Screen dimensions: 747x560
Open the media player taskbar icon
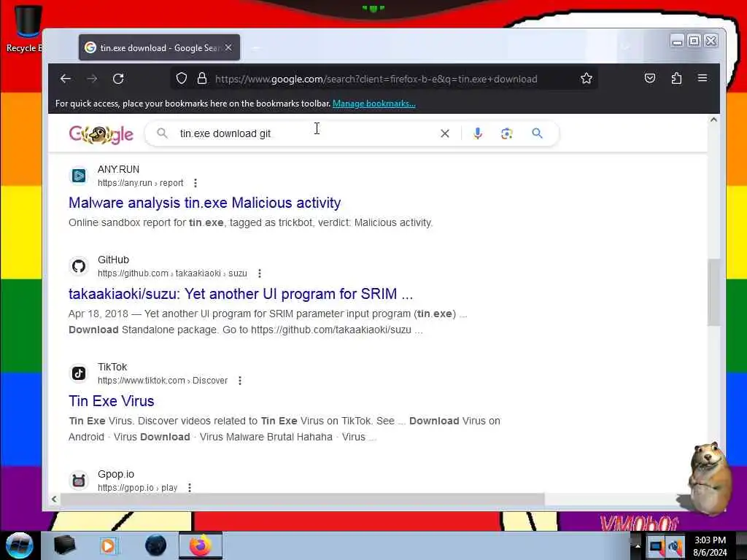[108, 545]
